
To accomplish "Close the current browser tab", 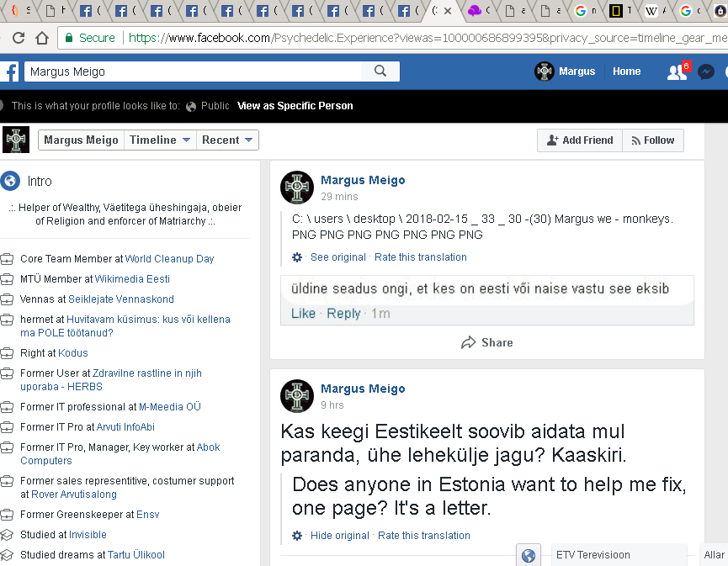I will (x=448, y=11).
